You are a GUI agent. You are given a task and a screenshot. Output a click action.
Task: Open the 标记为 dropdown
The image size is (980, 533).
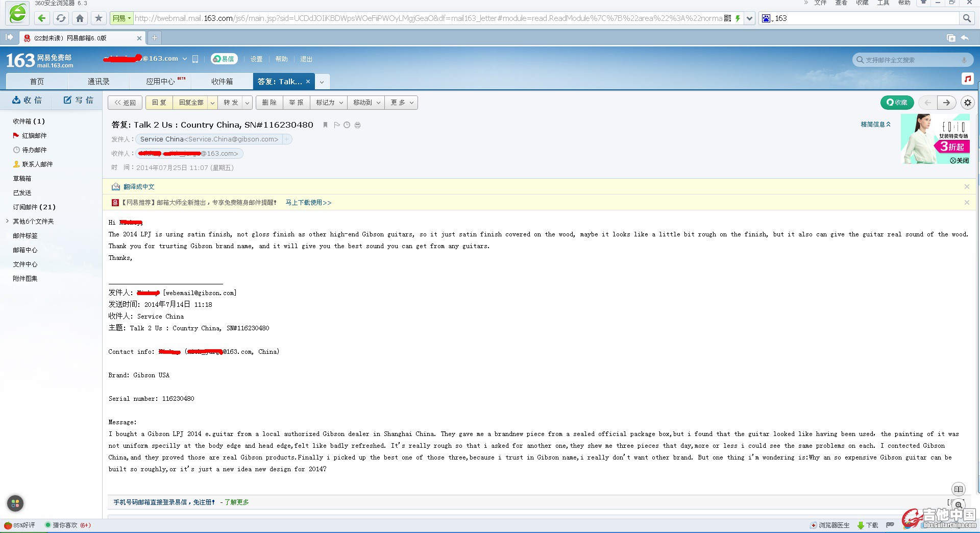[x=329, y=103]
